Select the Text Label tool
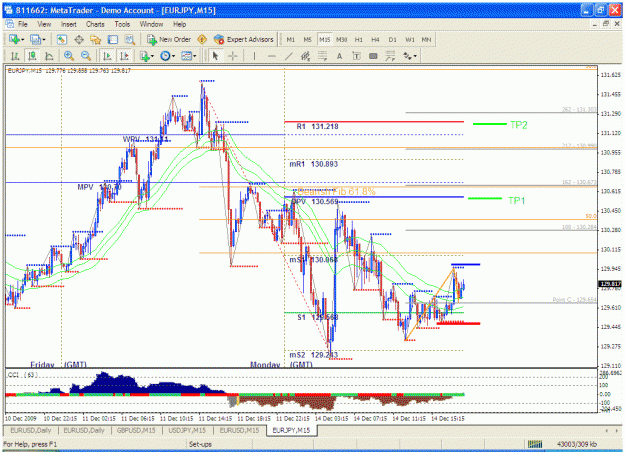This screenshot has height=452, width=625. [356, 56]
